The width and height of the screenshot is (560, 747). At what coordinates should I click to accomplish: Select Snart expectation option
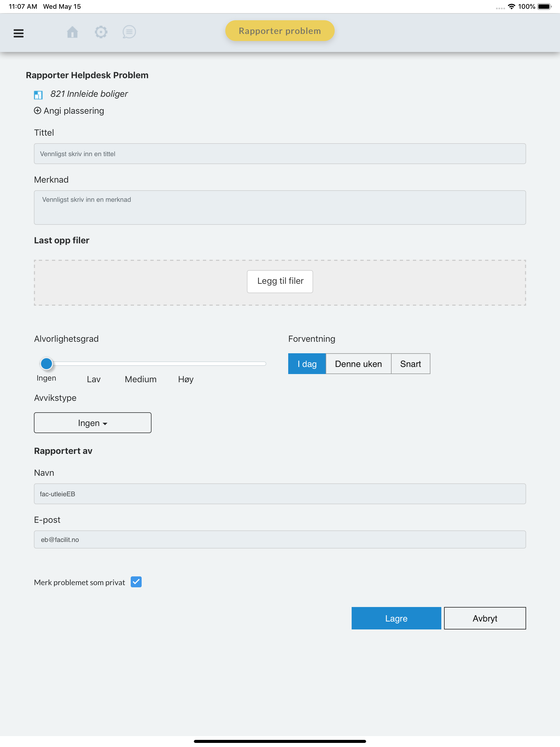(410, 364)
